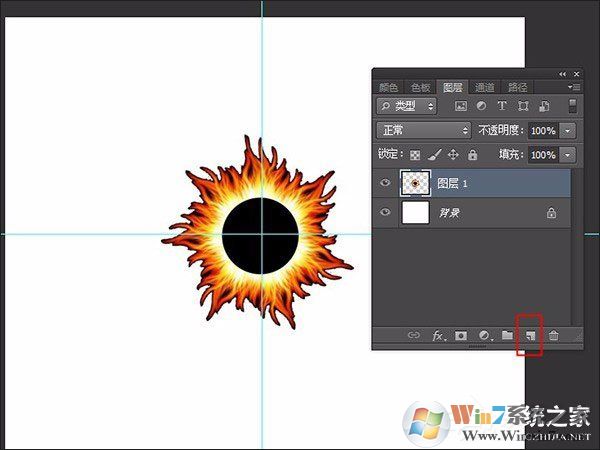Create a new layer group folder
The image size is (600, 450).
tap(508, 336)
